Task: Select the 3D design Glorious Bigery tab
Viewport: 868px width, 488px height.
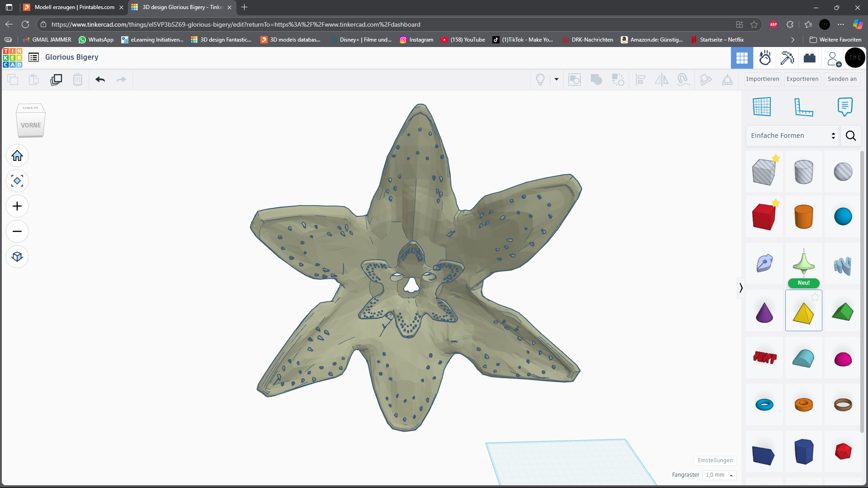Action: point(181,7)
